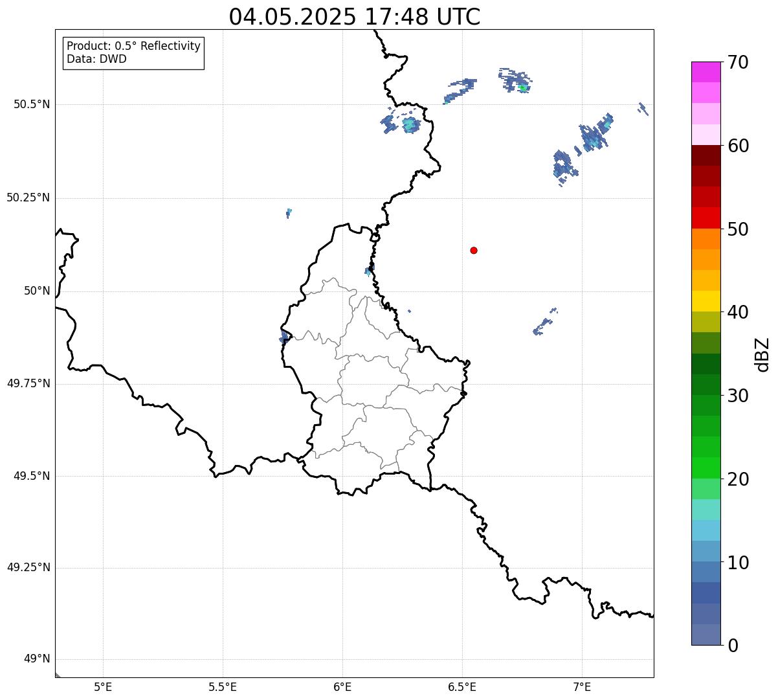The image size is (778, 700).
Task: Click latitude label 50.5°N
Action: pyautogui.click(x=32, y=104)
